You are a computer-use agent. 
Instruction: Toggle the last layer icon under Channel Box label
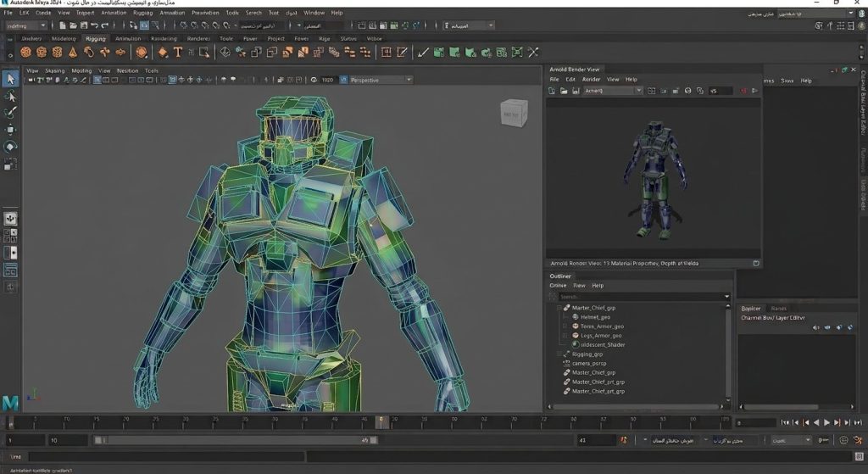[850, 327]
